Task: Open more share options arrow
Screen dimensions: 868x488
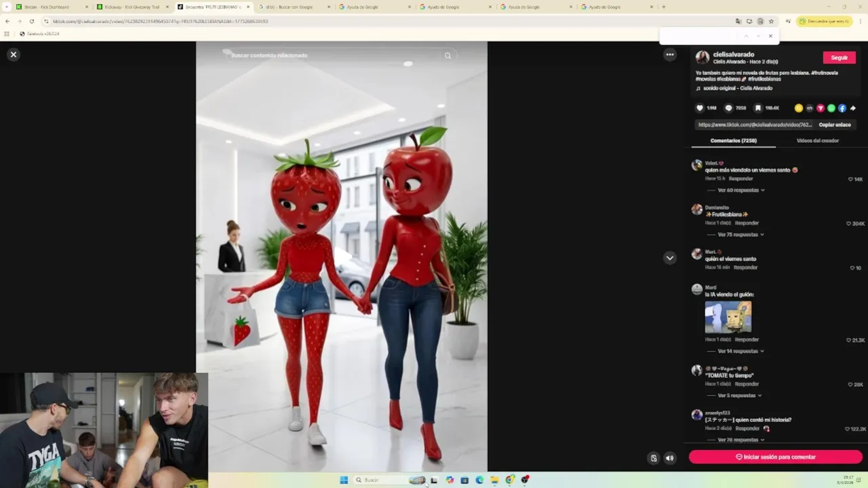Action: point(853,108)
